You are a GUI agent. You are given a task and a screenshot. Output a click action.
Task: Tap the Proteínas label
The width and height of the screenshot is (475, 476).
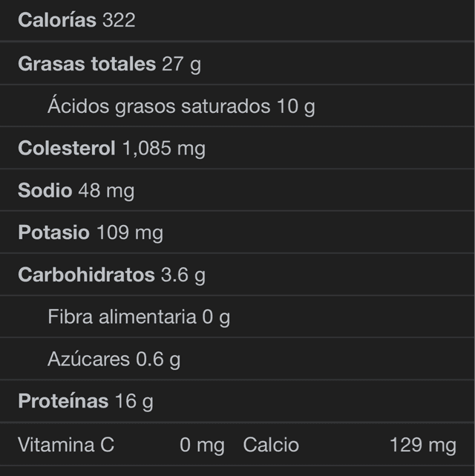(63, 402)
